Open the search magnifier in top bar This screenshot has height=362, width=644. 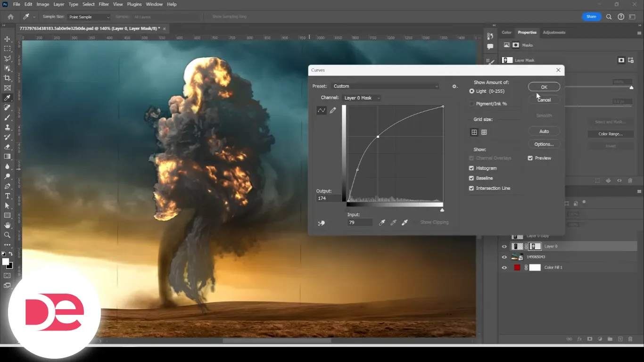[609, 17]
